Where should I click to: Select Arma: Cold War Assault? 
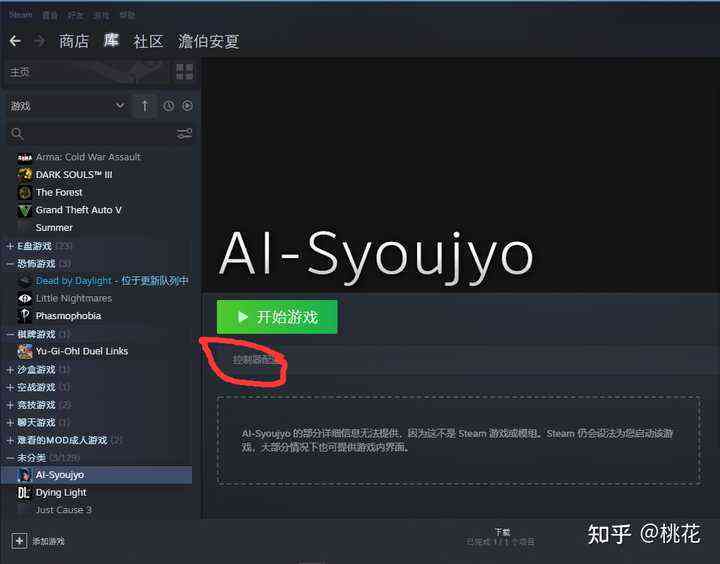88,157
